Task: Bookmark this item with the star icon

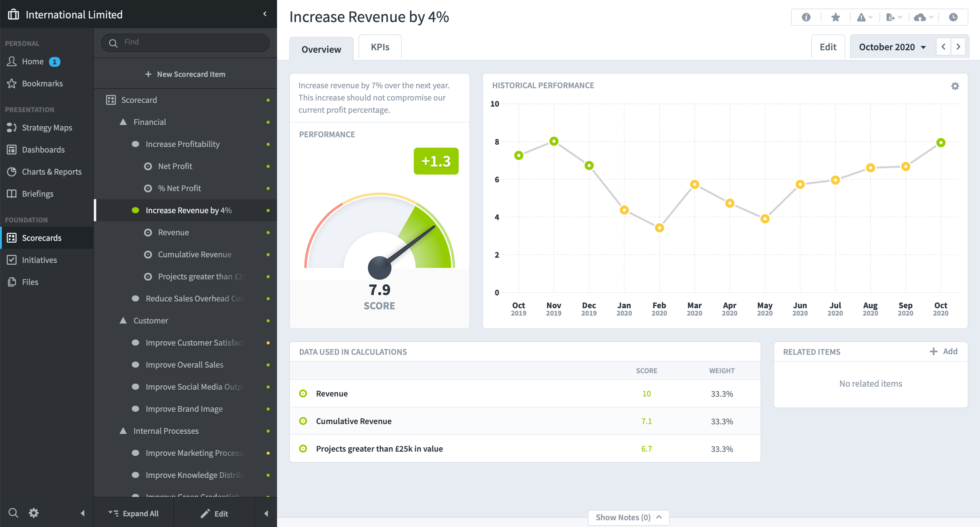Action: (835, 17)
